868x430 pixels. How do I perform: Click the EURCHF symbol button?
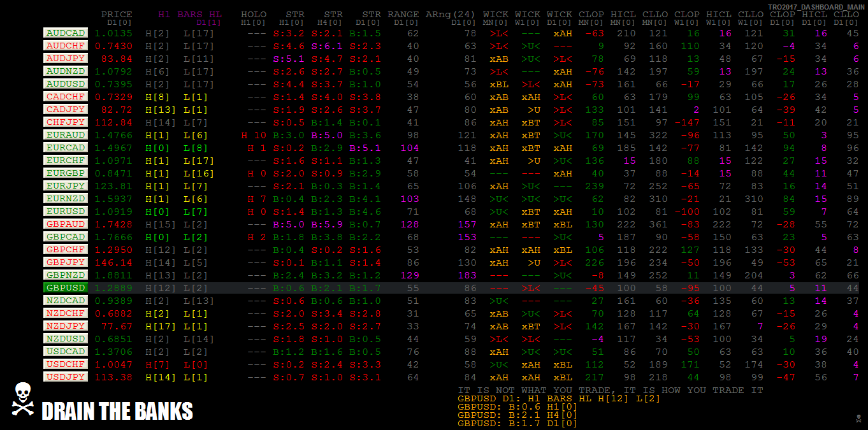66,160
